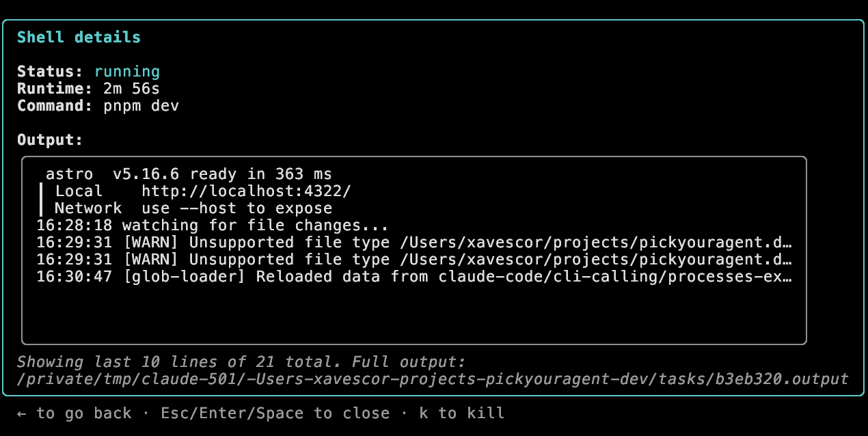
Task: Click the Shell details heading
Action: (x=79, y=37)
